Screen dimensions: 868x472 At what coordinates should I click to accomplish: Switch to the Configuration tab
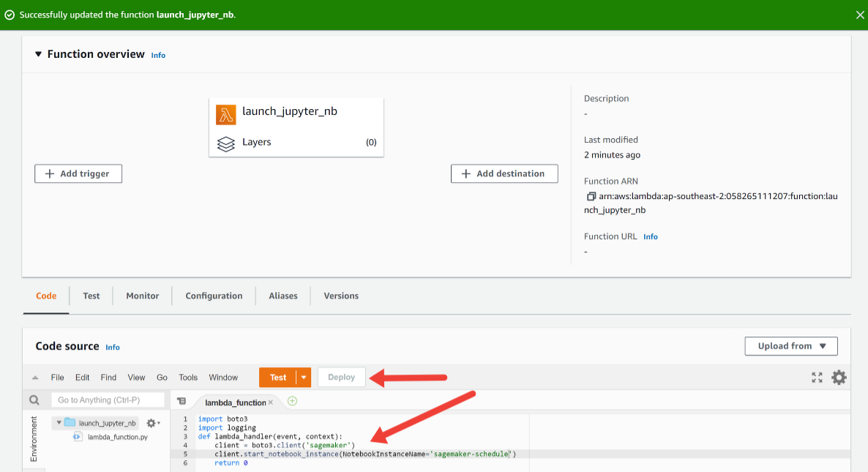click(214, 296)
